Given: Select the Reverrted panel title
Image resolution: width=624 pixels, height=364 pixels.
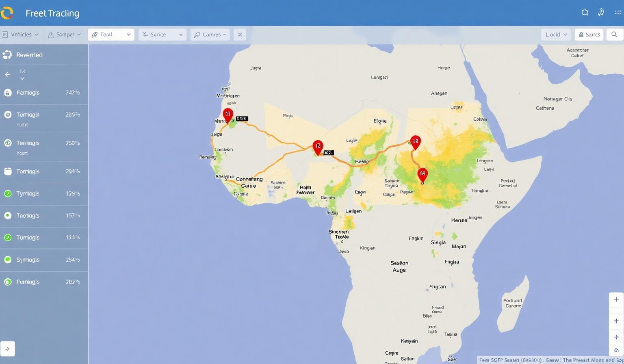Looking at the screenshot, I should click(29, 55).
